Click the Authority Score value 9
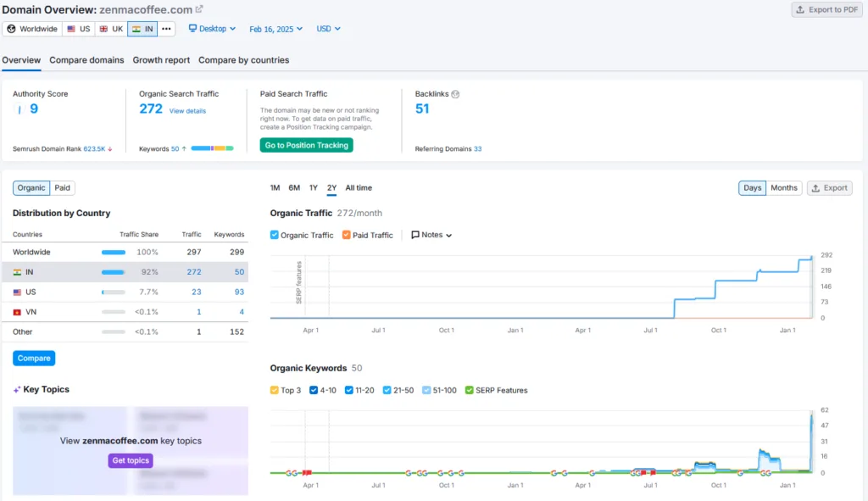This screenshot has width=868, height=501. (x=34, y=109)
